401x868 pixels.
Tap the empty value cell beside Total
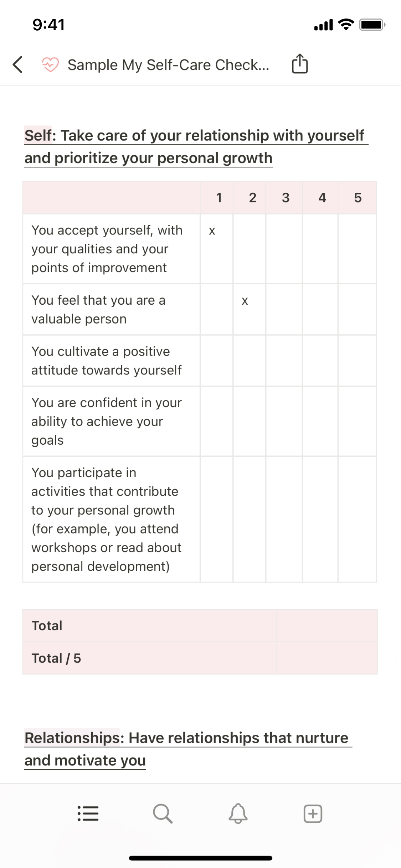pos(327,626)
